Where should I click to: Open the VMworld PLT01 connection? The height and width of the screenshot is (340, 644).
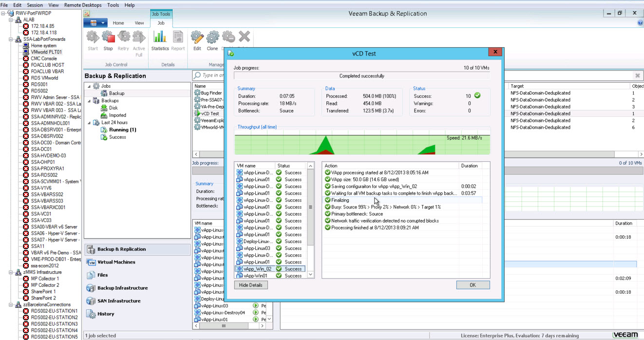46,52
